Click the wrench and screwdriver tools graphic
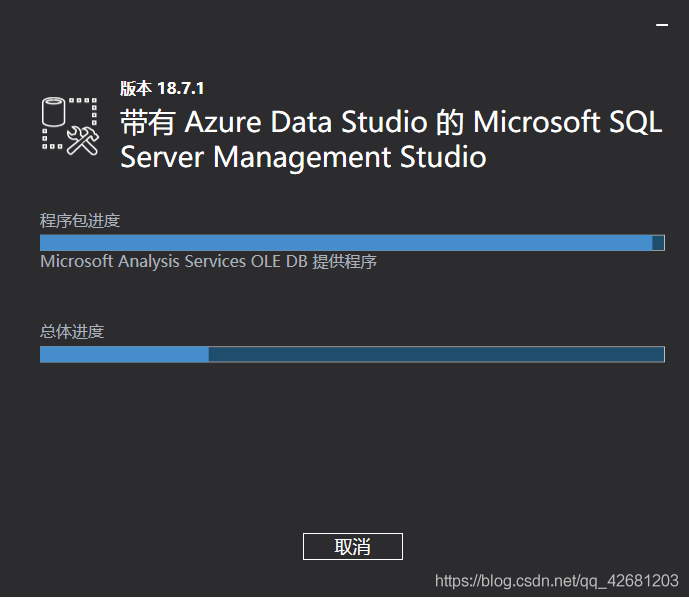This screenshot has height=600, width=689. [82, 141]
